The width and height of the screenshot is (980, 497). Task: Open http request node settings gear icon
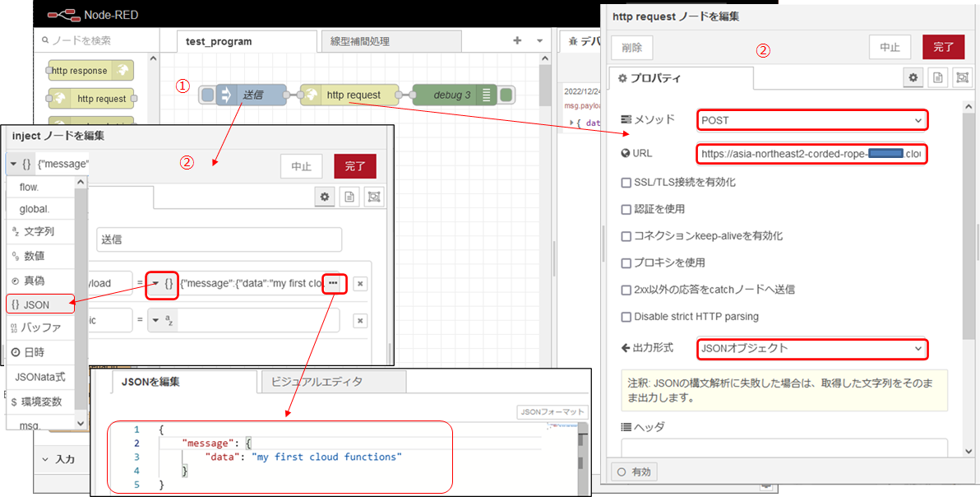[x=913, y=77]
